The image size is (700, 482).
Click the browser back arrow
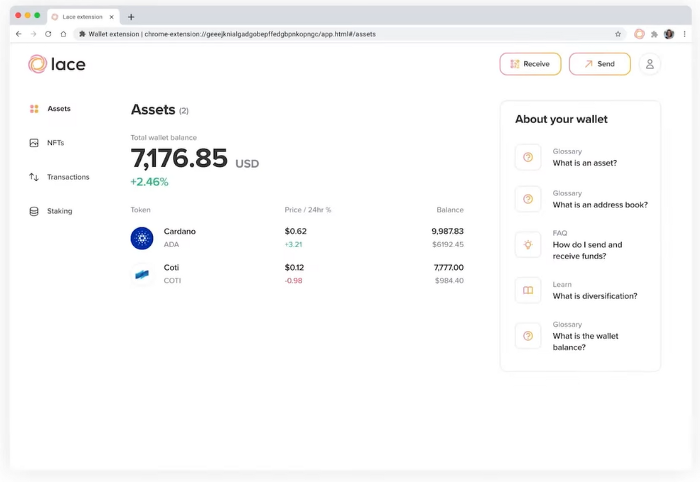click(18, 34)
